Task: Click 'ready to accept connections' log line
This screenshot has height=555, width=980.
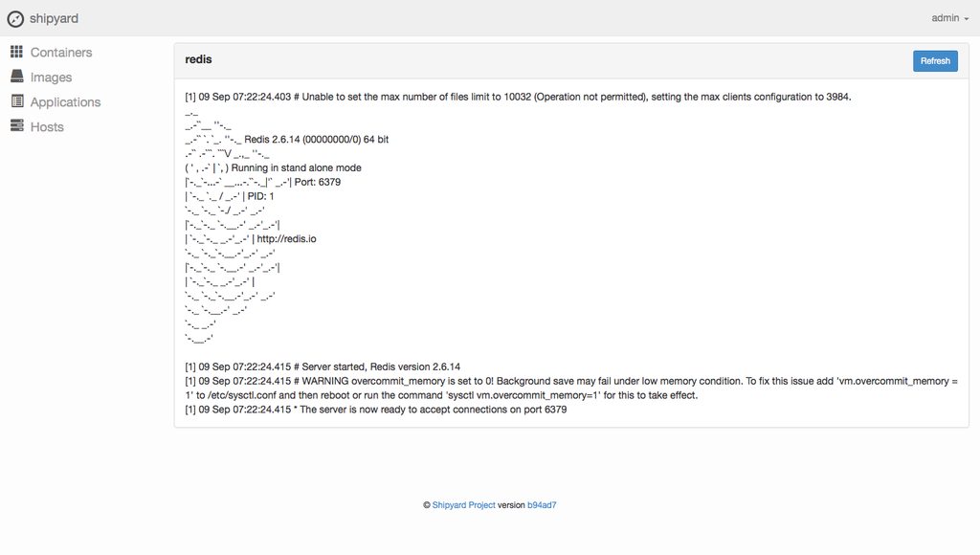Action: pyautogui.click(x=375, y=410)
